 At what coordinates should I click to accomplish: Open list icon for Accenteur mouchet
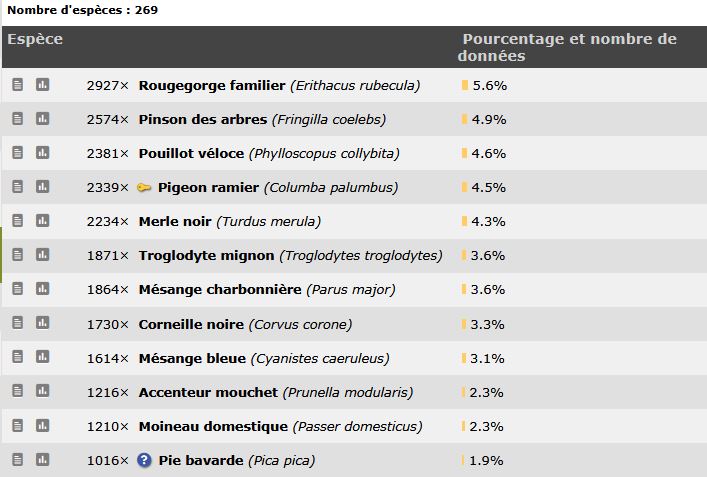[18, 390]
